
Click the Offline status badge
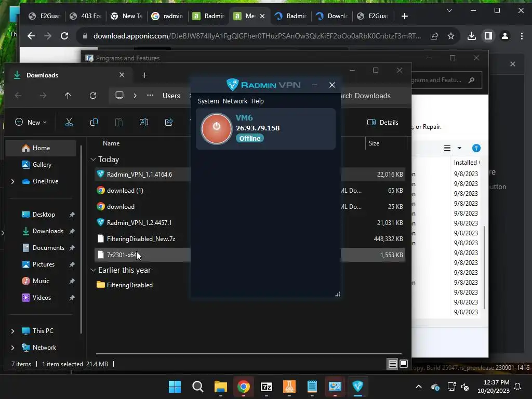(250, 138)
